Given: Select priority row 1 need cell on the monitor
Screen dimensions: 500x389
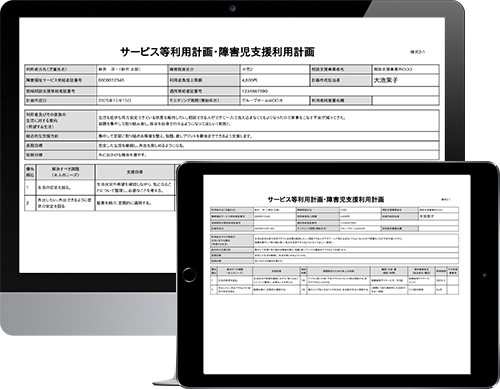Looking at the screenshot, I should pos(65,188).
